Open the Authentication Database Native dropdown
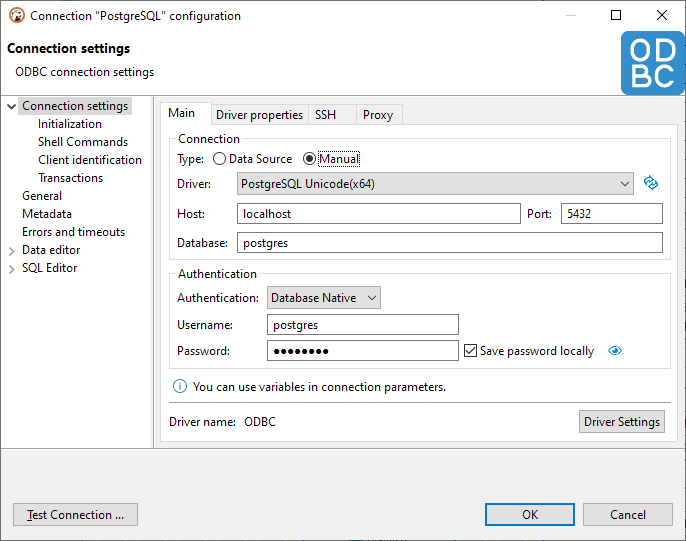 pos(324,298)
